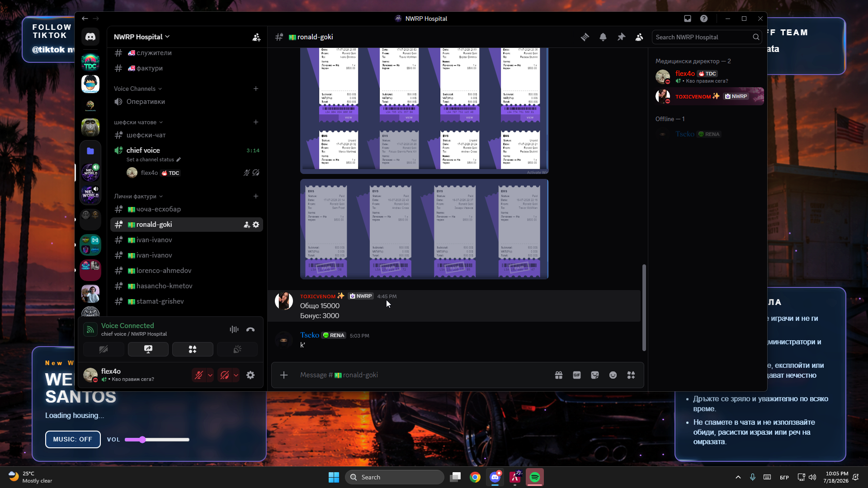Adjust VOL slider on loading screen
The height and width of the screenshot is (488, 868).
[x=157, y=440]
